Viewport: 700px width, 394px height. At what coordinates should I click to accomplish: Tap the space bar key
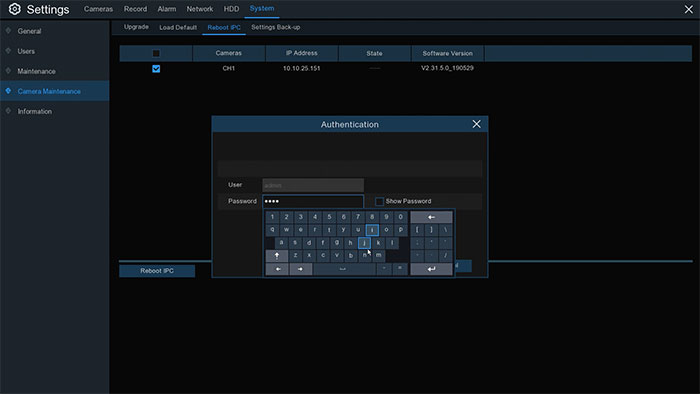[x=344, y=269]
